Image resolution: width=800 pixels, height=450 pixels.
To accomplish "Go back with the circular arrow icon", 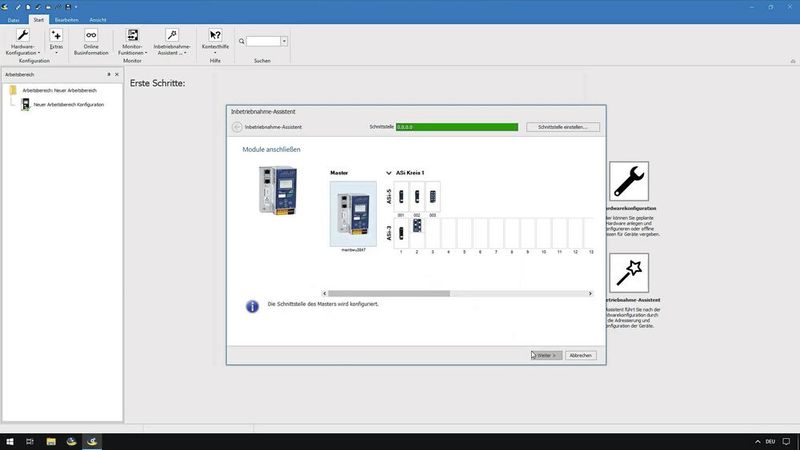I will [237, 127].
